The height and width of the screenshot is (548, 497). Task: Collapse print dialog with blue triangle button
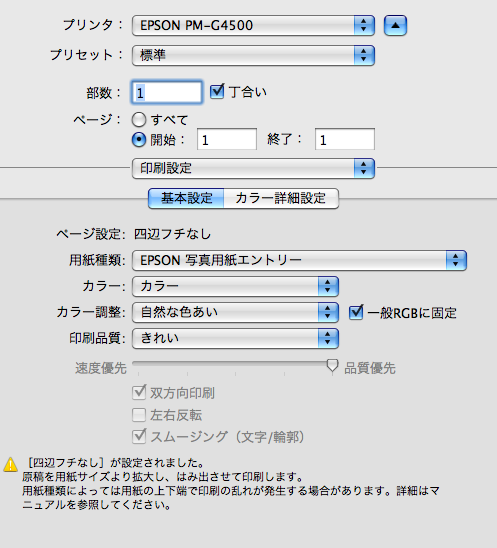coord(395,25)
